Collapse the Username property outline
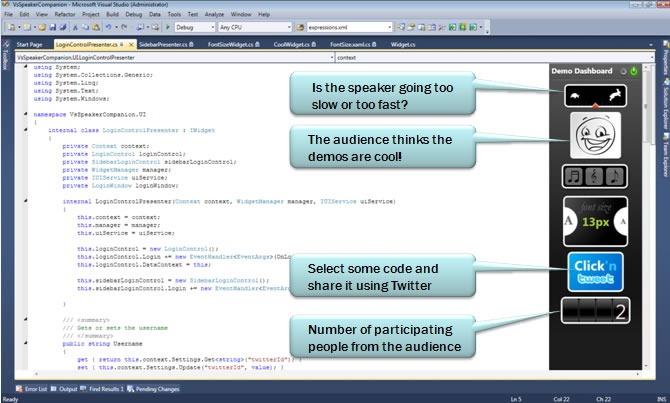Image resolution: width=670 pixels, height=403 pixels. 26,343
